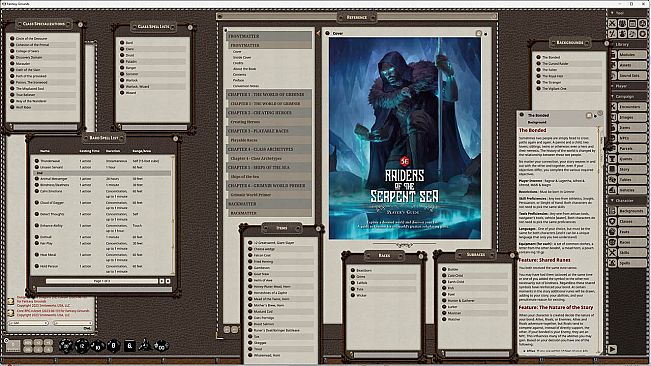Click the Classes shield icon
Viewport: 651px width, 366px height.
[613, 221]
